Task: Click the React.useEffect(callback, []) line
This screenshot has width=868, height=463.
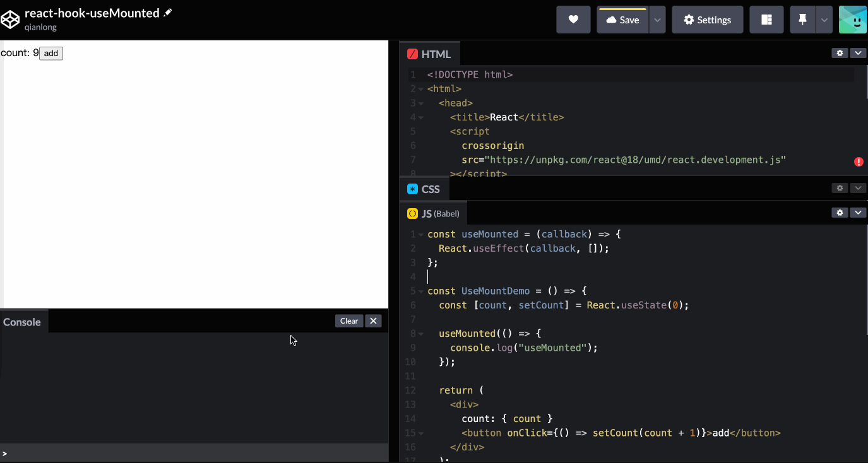Action: pos(524,249)
